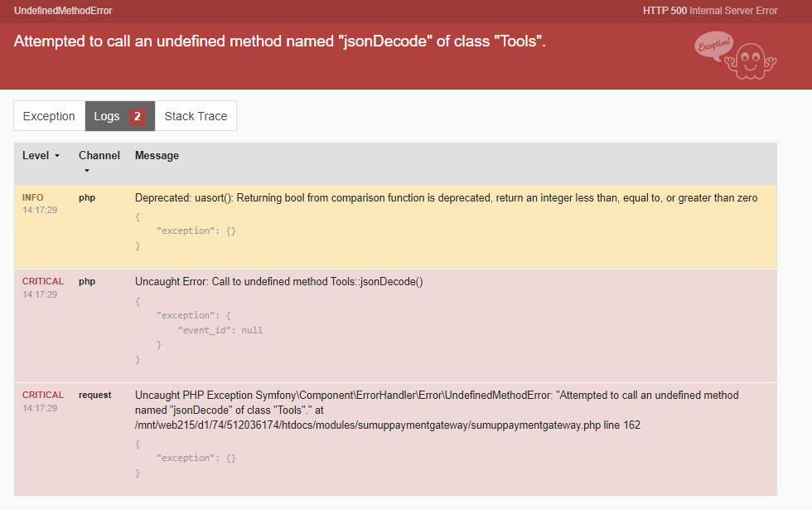Select the INFO level log label
This screenshot has width=812, height=510.
click(x=33, y=197)
